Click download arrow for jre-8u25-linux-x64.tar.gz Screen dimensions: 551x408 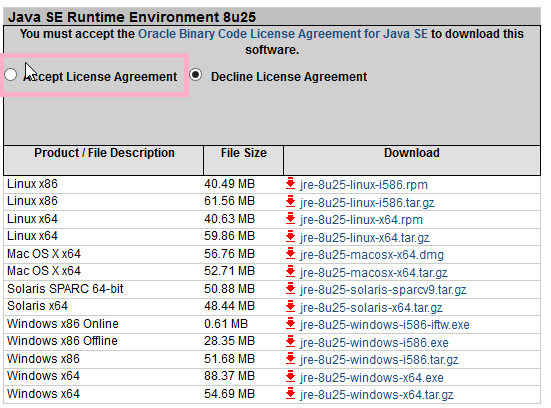[x=290, y=237]
